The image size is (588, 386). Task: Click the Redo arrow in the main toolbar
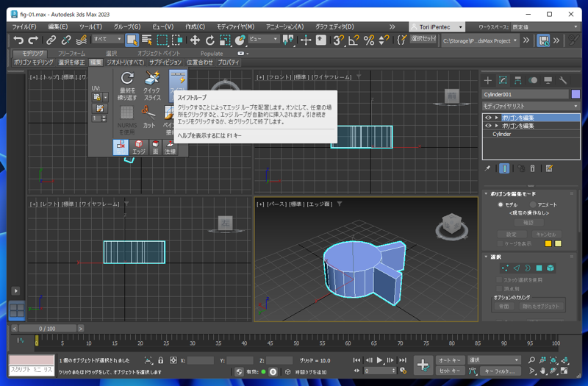point(33,40)
